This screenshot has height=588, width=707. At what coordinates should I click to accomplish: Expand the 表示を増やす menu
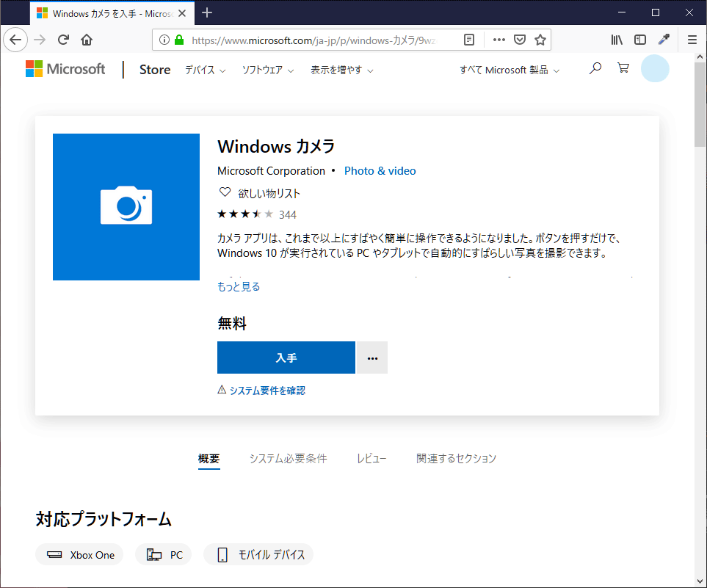click(x=342, y=70)
